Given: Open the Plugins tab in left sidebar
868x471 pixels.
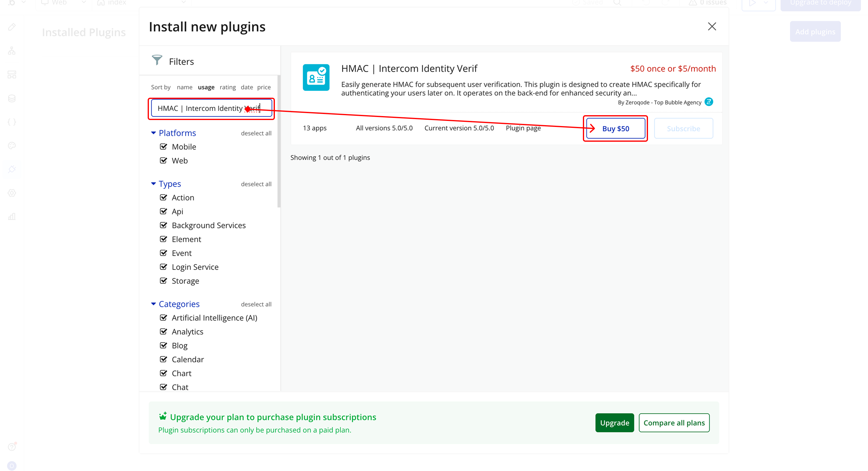Looking at the screenshot, I should pos(12,169).
